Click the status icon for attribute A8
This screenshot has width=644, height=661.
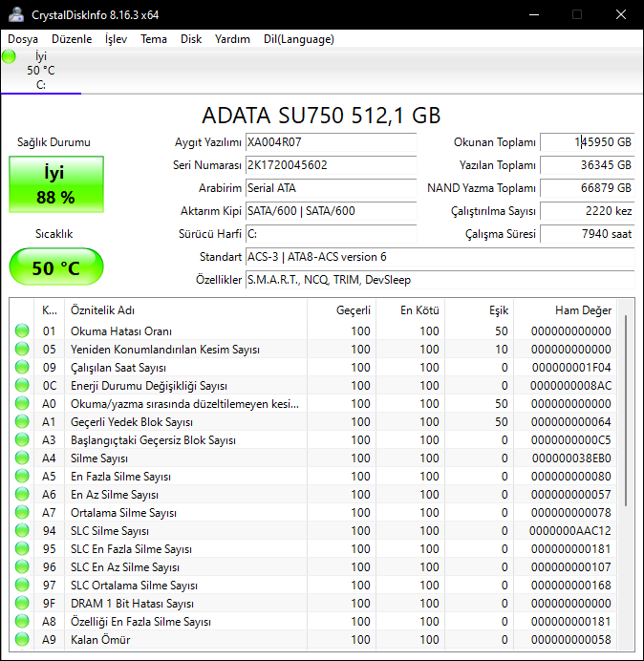(22, 621)
